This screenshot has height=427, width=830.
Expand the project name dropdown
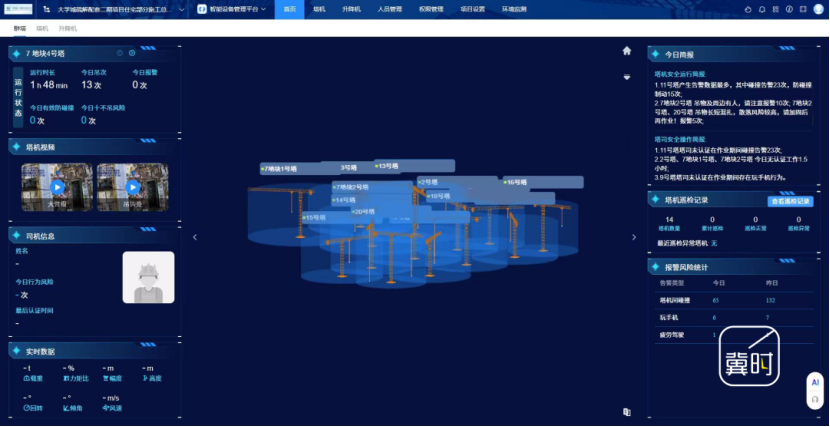[x=180, y=9]
